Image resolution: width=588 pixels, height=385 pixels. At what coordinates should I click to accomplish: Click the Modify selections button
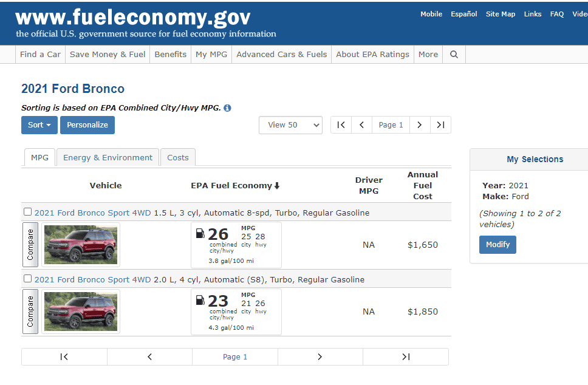click(497, 245)
